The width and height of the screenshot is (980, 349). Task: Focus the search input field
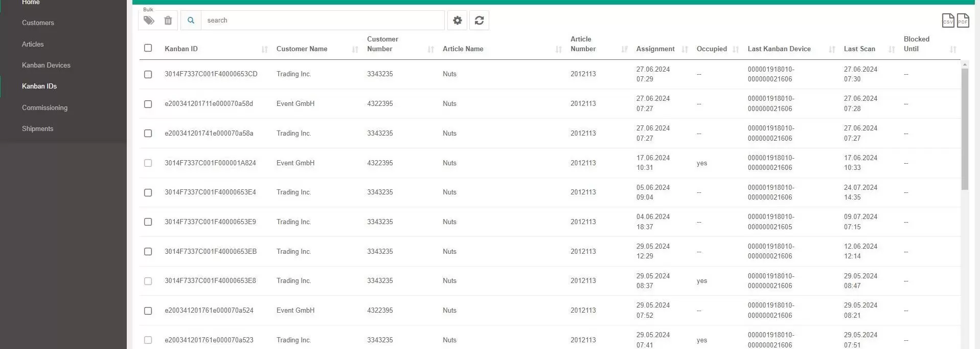323,20
